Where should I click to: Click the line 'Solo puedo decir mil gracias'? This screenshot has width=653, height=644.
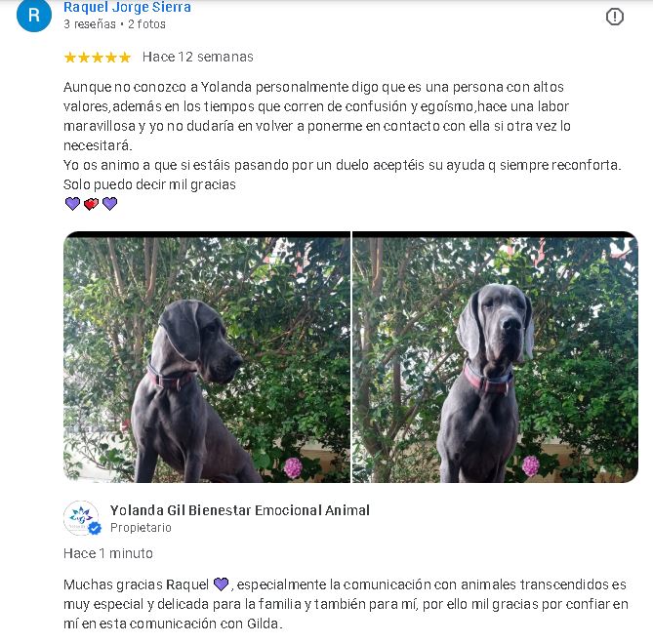[x=149, y=184]
